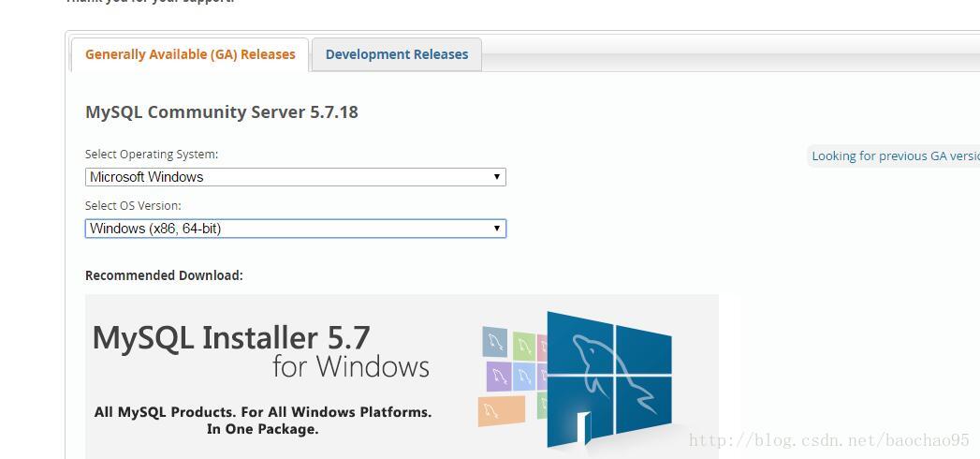Click the Select OS Version label

[x=133, y=205]
